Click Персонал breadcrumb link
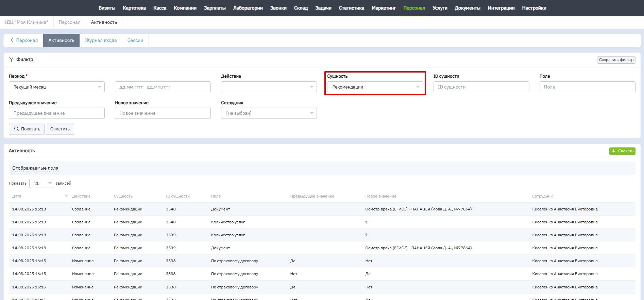Viewport: 644px width, 300px height. coord(70,22)
